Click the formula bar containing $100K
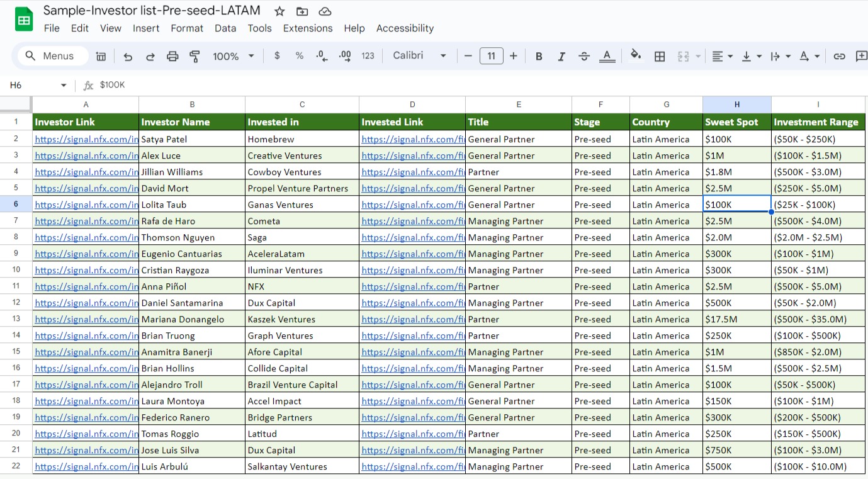This screenshot has width=868, height=479. (482, 85)
